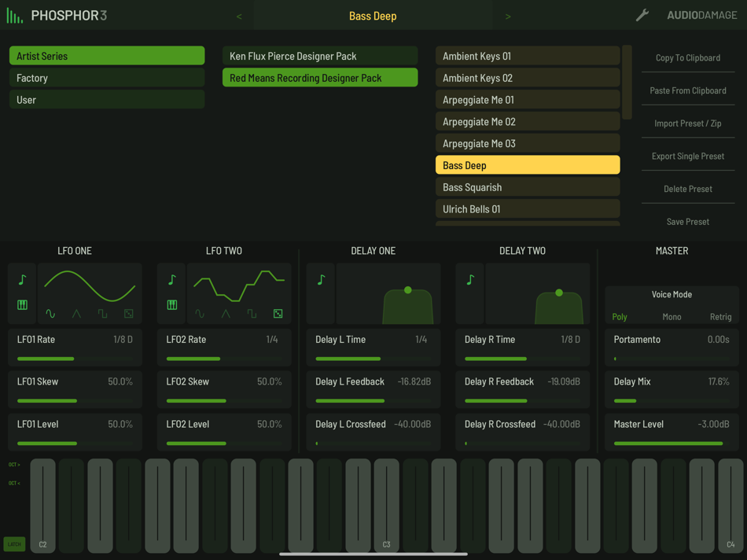747x560 pixels.
Task: Click the keyboard retrigger icon in LFO One
Action: point(22,304)
